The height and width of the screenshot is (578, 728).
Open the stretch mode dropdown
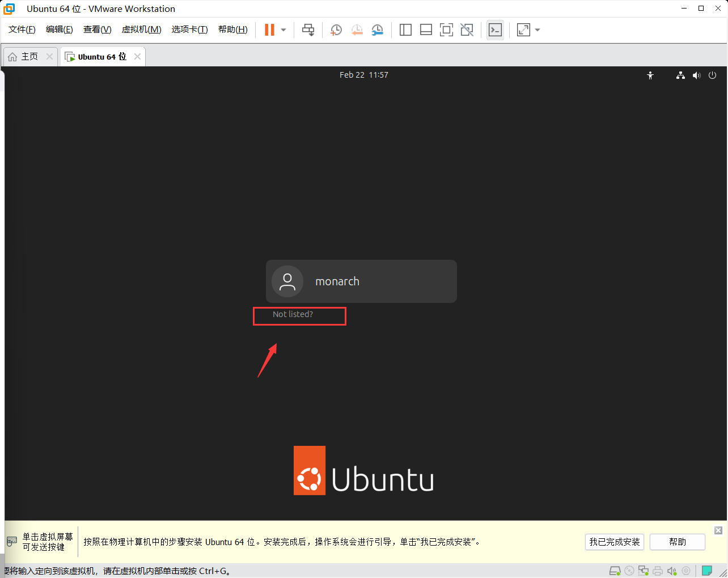(x=537, y=29)
